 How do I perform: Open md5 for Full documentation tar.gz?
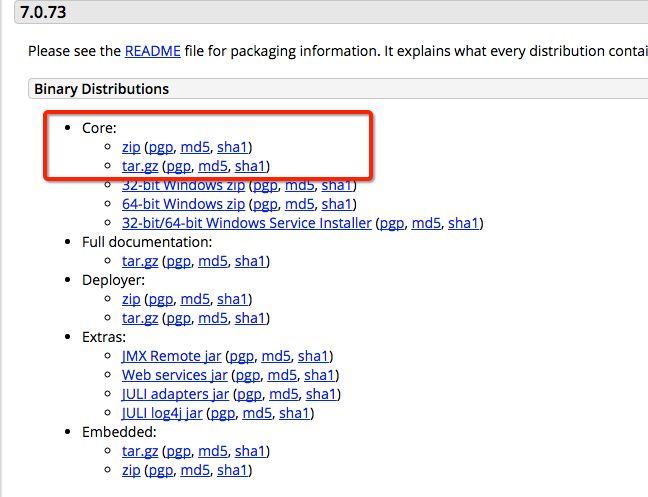(213, 261)
